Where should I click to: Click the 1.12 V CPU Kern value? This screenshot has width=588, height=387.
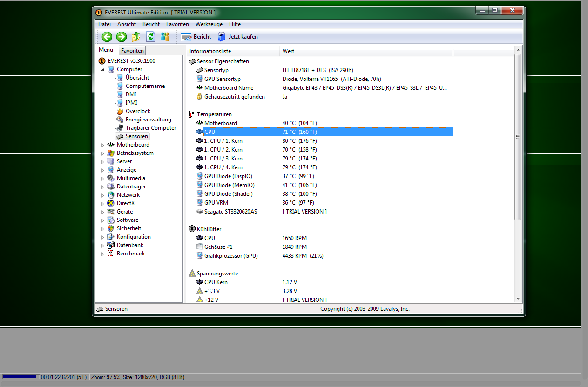point(290,282)
